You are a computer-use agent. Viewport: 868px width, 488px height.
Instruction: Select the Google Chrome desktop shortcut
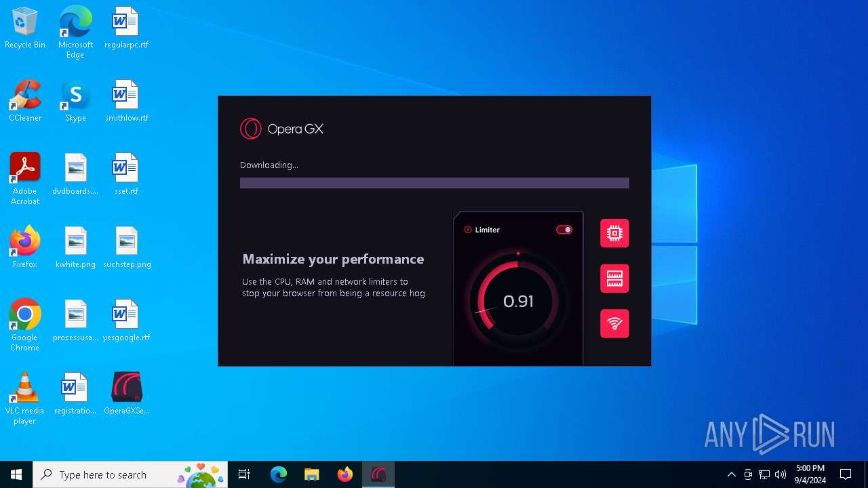(25, 325)
